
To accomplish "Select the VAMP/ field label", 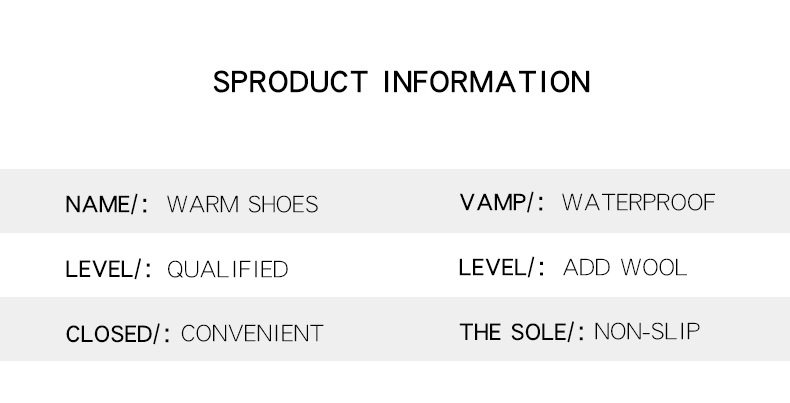I will pos(497,203).
